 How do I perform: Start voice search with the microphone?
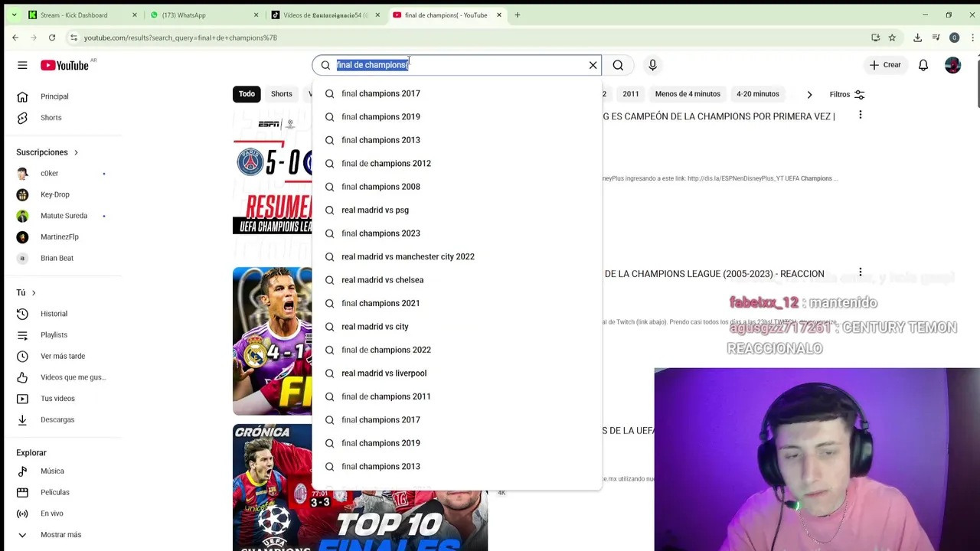pyautogui.click(x=652, y=65)
